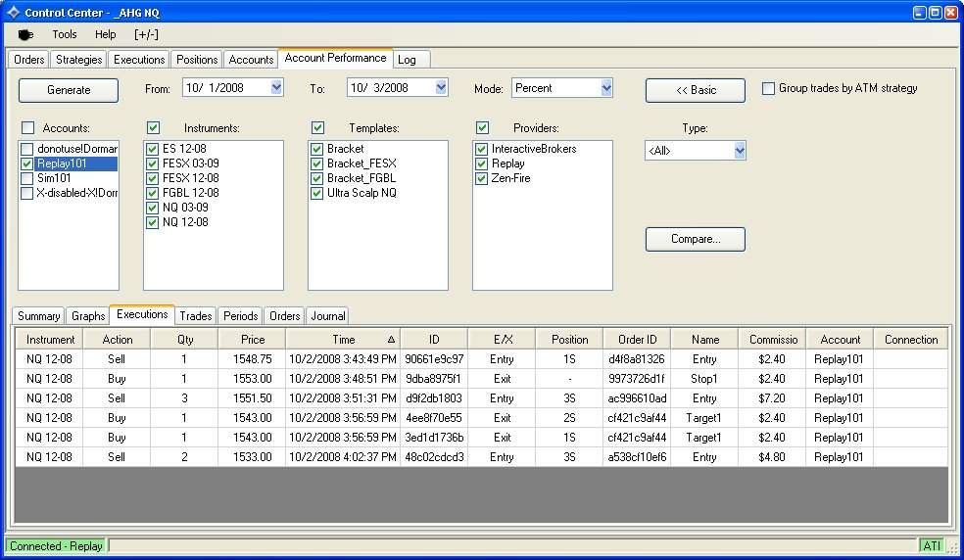Uncheck the ES 12-08 instrument

click(153, 149)
